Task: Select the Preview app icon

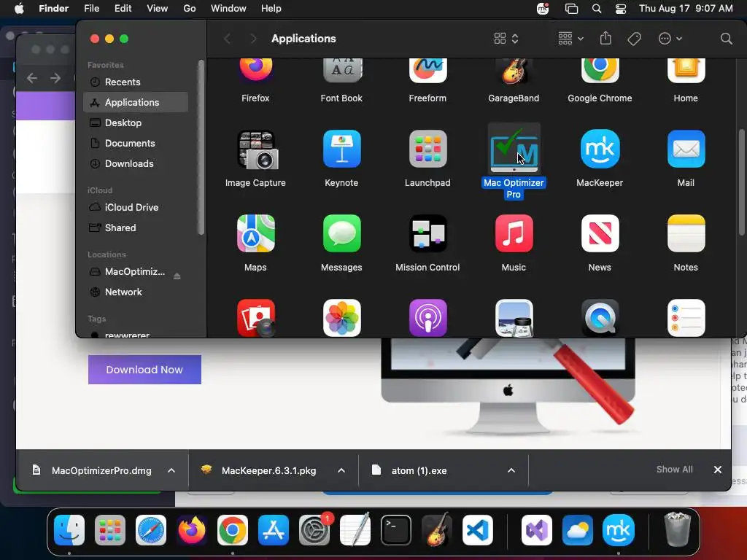Action: click(x=514, y=318)
